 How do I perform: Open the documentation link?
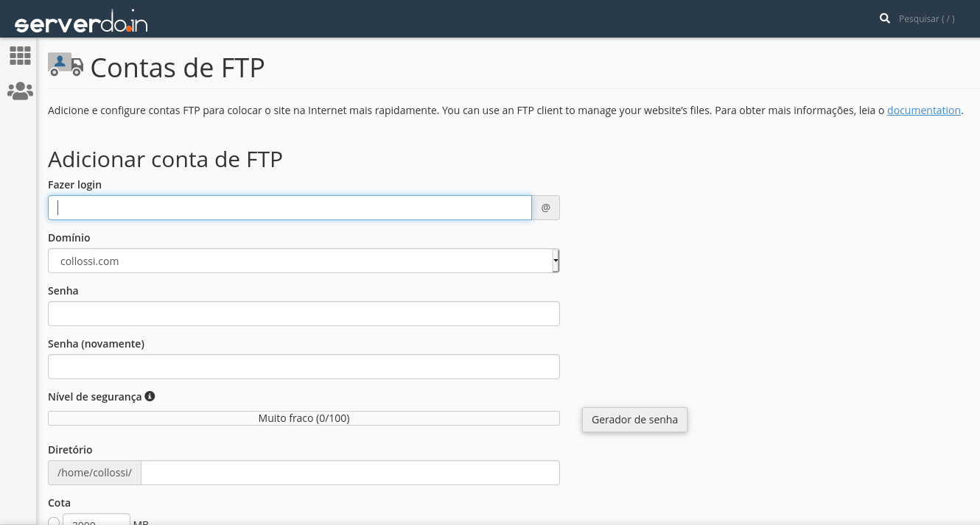point(923,110)
